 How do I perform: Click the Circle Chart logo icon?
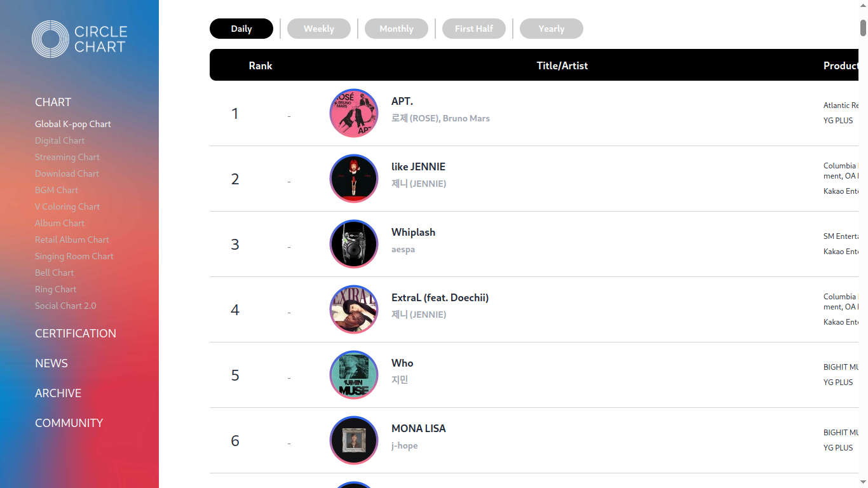pos(50,39)
